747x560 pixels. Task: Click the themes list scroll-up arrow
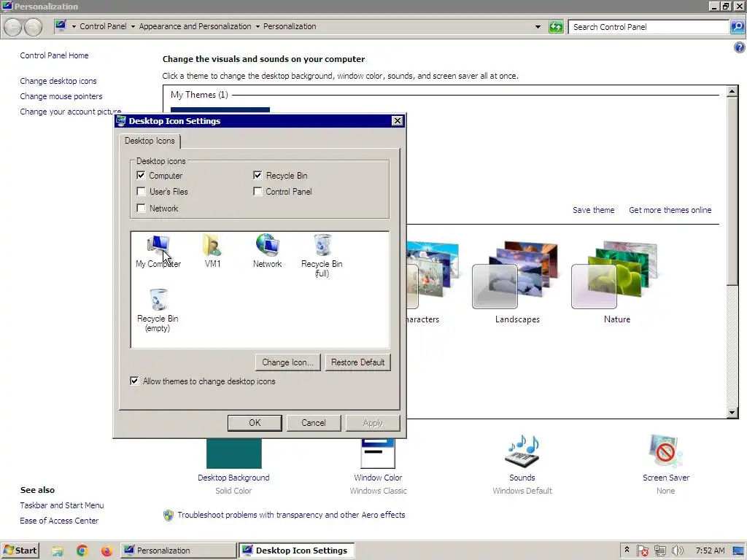coord(732,91)
